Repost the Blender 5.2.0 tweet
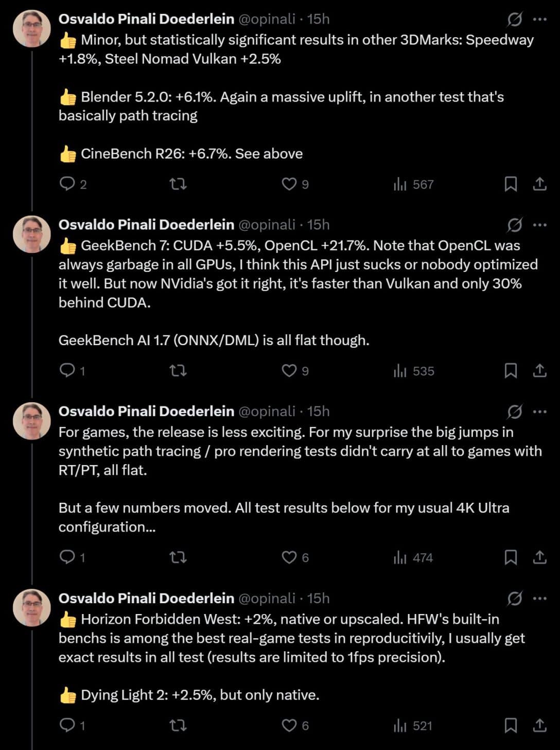This screenshot has width=560, height=750. point(178,184)
